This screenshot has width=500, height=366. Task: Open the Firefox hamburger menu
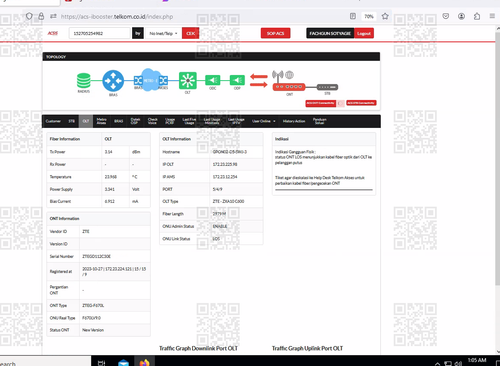[492, 16]
